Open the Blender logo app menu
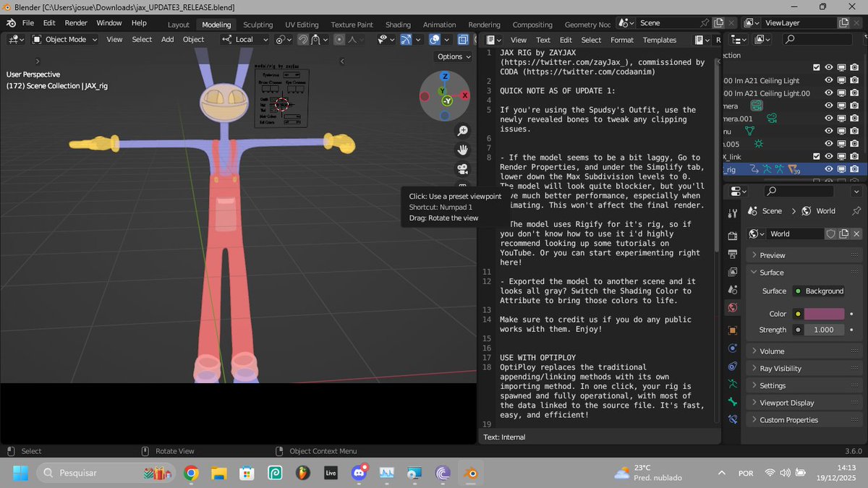 point(12,23)
